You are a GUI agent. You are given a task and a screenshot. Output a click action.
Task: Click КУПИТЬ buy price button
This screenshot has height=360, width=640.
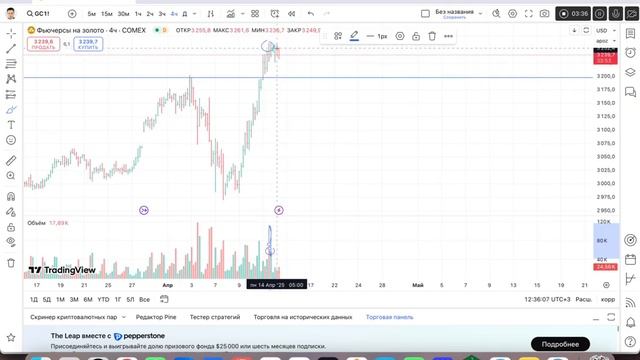88,44
